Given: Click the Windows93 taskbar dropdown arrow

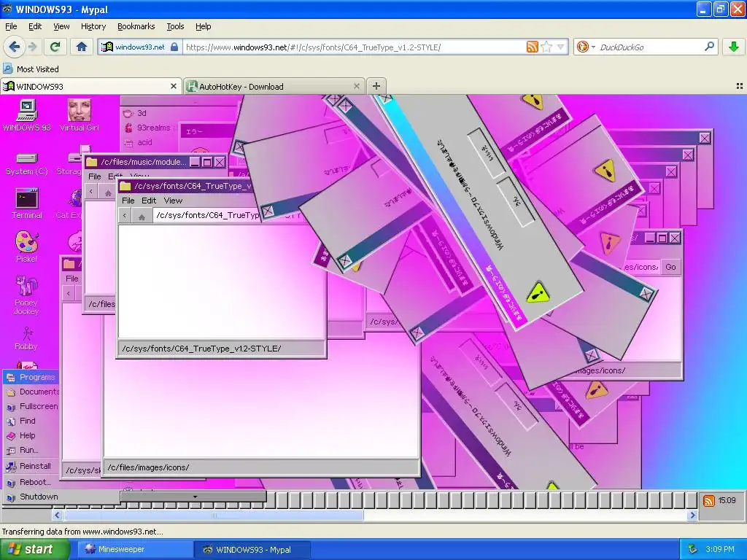Looking at the screenshot, I should tap(194, 497).
